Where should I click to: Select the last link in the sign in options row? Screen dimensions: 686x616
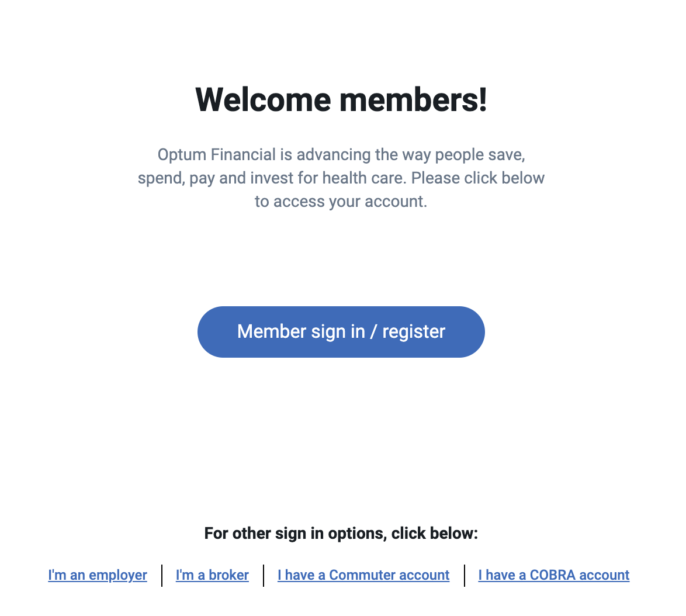553,575
